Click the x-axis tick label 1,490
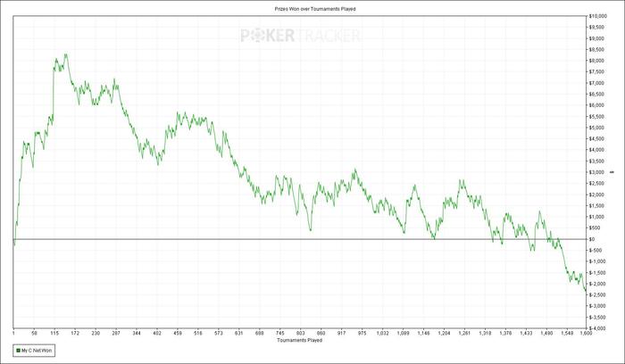The width and height of the screenshot is (625, 364). tap(546, 333)
